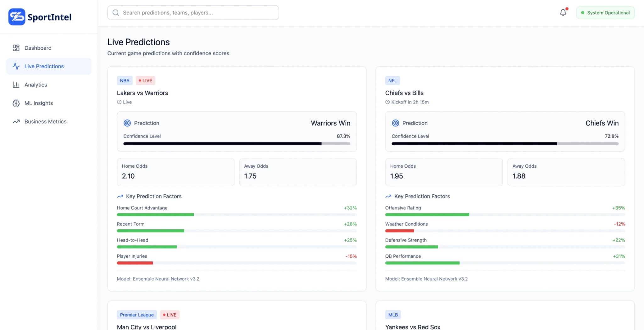Image resolution: width=644 pixels, height=330 pixels.
Task: Open the notification bell icon
Action: pos(563,13)
